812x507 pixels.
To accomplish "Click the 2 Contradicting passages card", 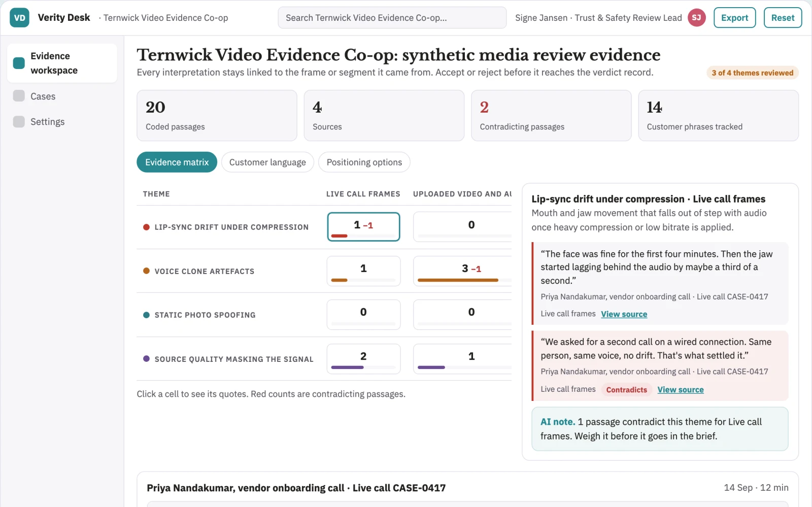I will 551,115.
